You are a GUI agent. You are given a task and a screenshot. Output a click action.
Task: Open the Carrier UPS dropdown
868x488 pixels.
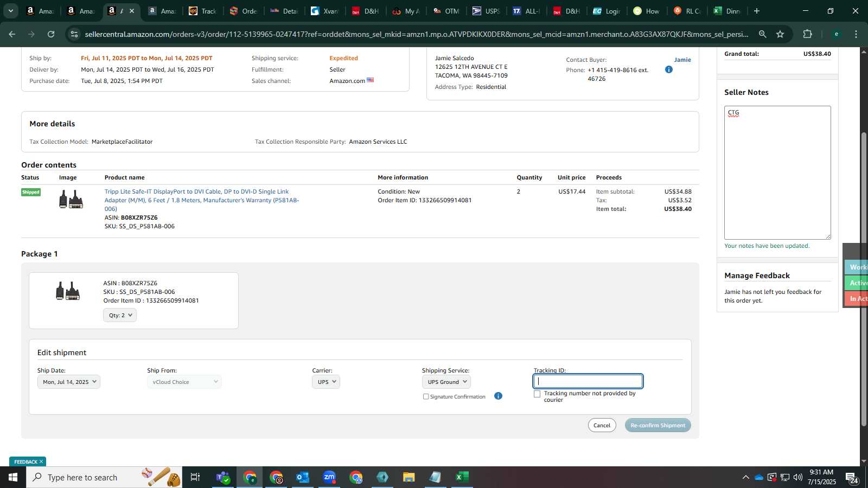click(326, 382)
